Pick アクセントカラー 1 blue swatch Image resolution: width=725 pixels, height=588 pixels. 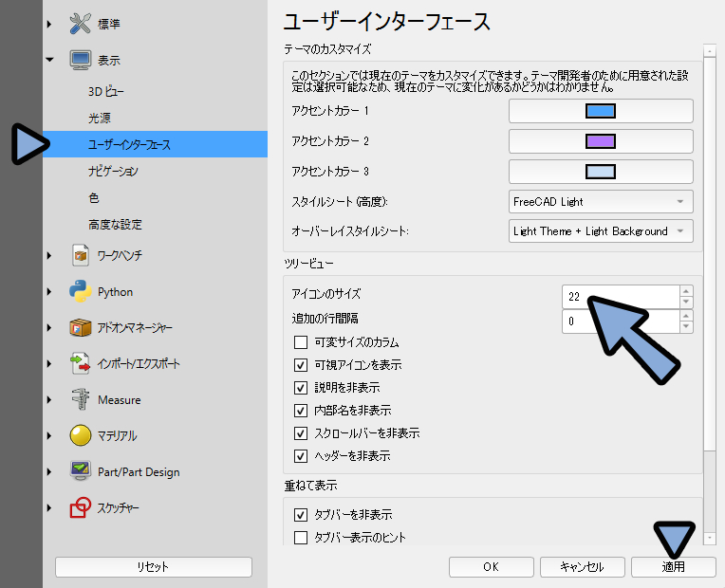601,111
